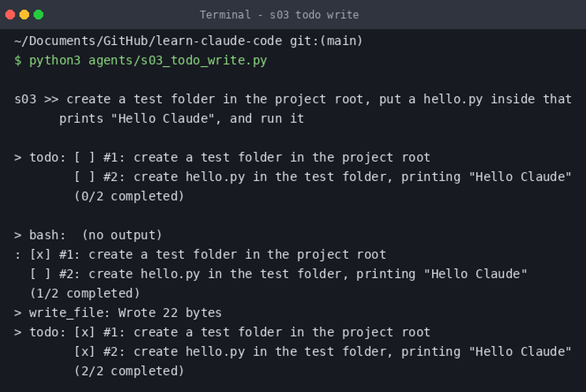Click the red close window button

coord(10,15)
